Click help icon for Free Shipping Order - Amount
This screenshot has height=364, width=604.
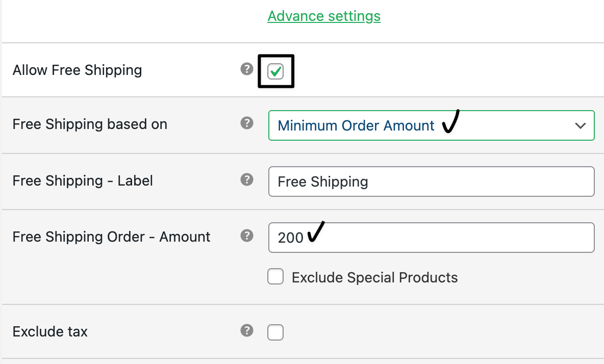point(247,235)
